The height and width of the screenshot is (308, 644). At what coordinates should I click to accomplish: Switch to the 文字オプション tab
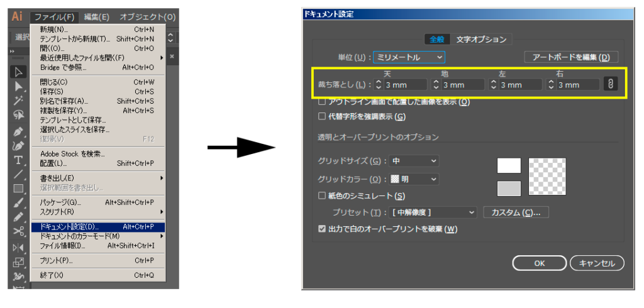point(481,40)
